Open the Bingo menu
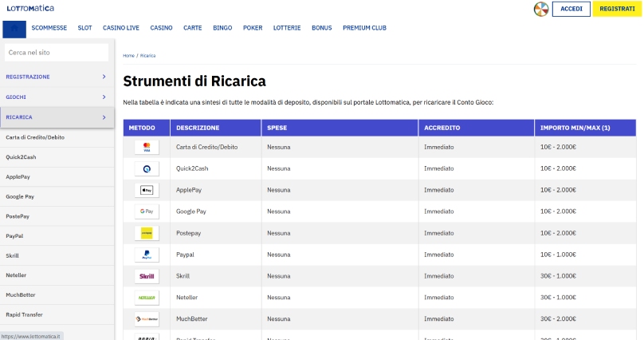644x340 pixels. 222,28
